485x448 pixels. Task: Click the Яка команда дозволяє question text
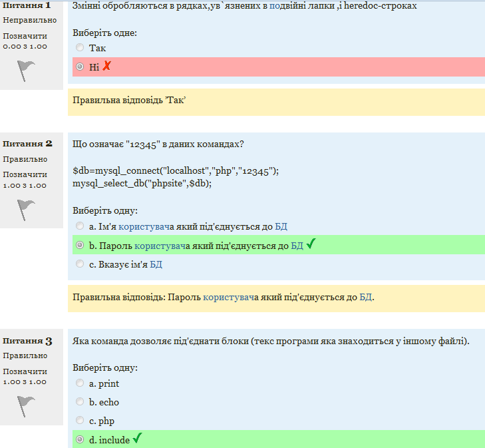click(x=271, y=341)
